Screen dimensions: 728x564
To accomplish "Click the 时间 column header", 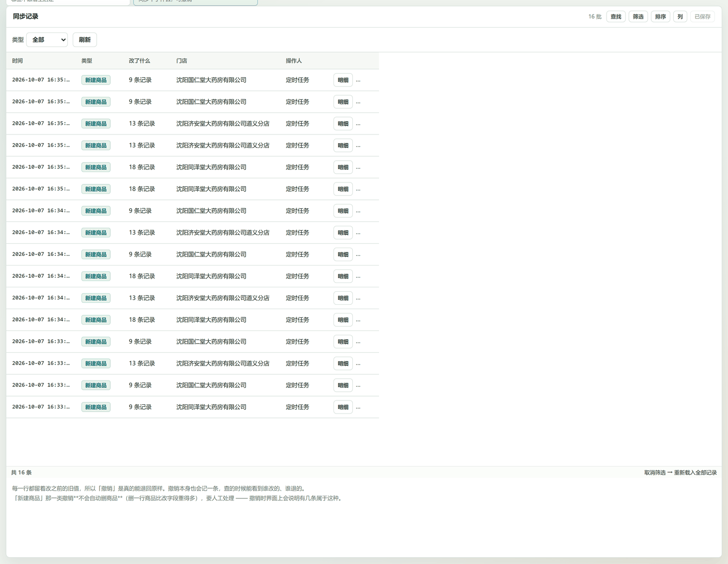I will tap(17, 61).
